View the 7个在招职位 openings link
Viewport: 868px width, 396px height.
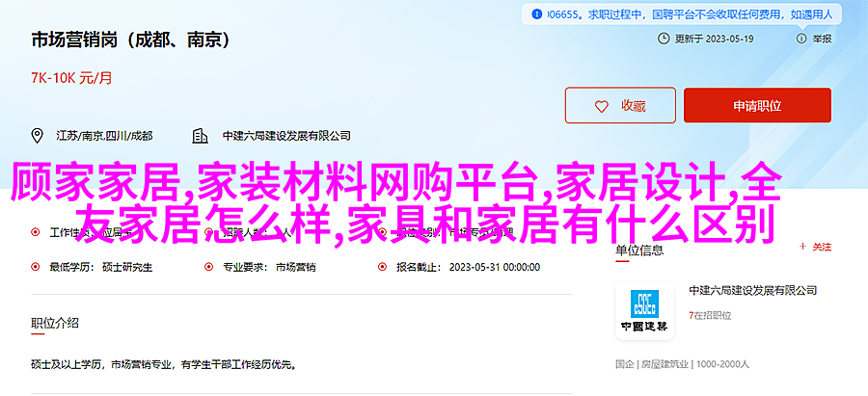coord(710,316)
